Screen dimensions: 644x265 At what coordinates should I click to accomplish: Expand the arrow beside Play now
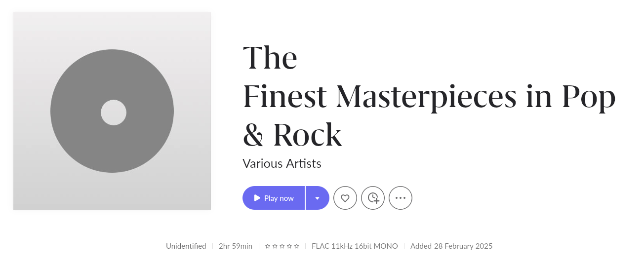pos(318,198)
